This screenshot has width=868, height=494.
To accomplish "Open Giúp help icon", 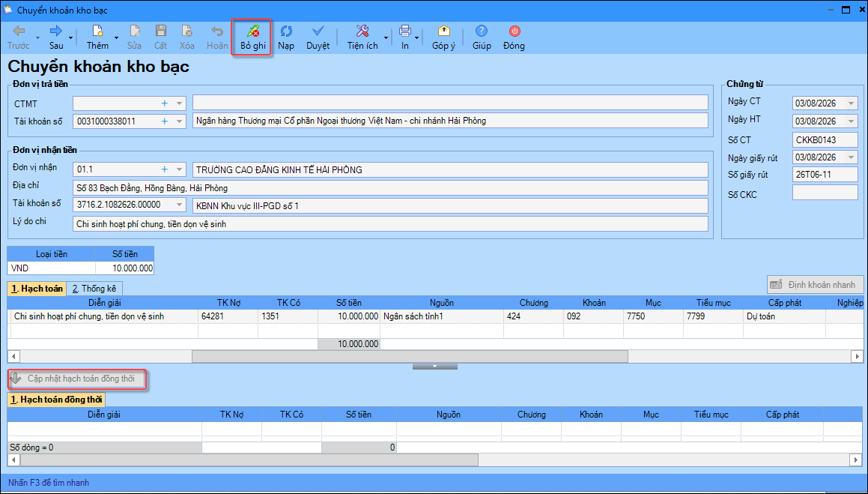I will [x=482, y=31].
